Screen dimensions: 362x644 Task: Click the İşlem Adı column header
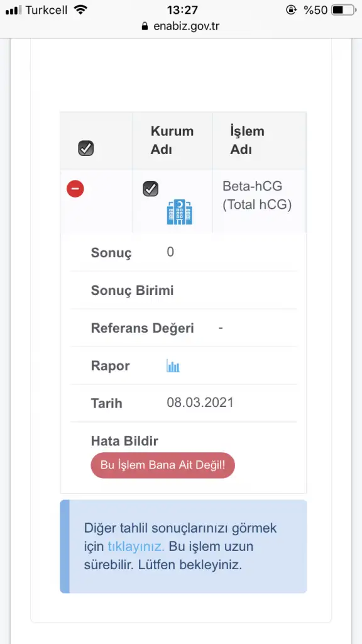[x=247, y=140]
